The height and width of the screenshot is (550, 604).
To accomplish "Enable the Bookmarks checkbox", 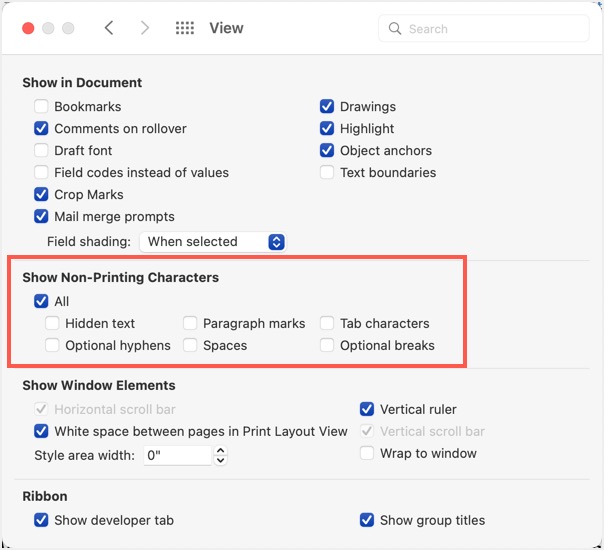I will point(41,107).
